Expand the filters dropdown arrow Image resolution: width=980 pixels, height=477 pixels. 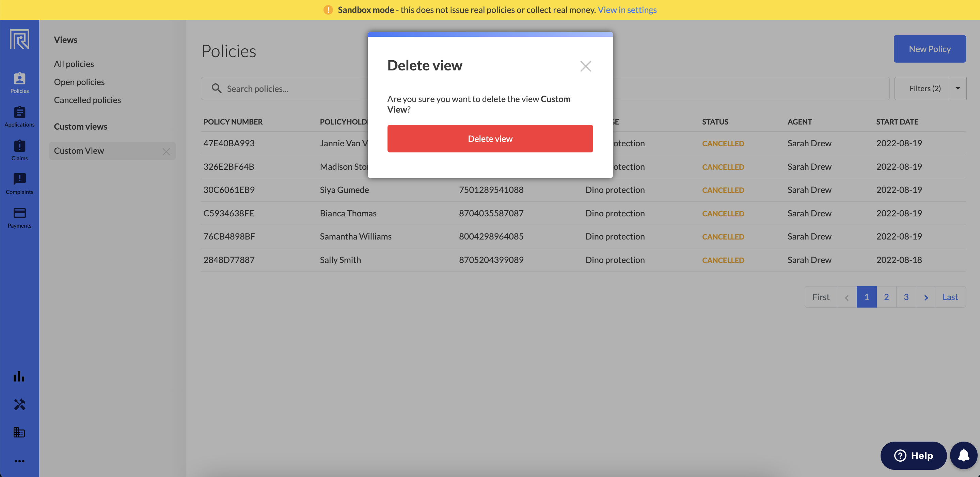coord(958,88)
